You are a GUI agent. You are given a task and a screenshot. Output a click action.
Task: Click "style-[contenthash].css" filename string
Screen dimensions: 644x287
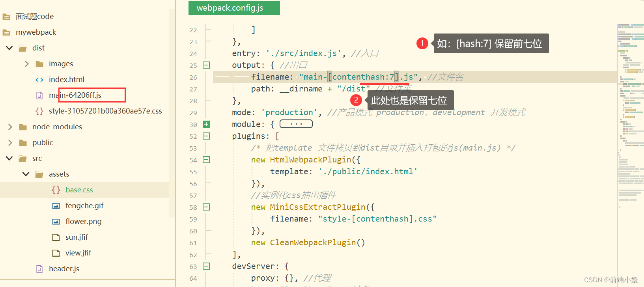coord(377,219)
